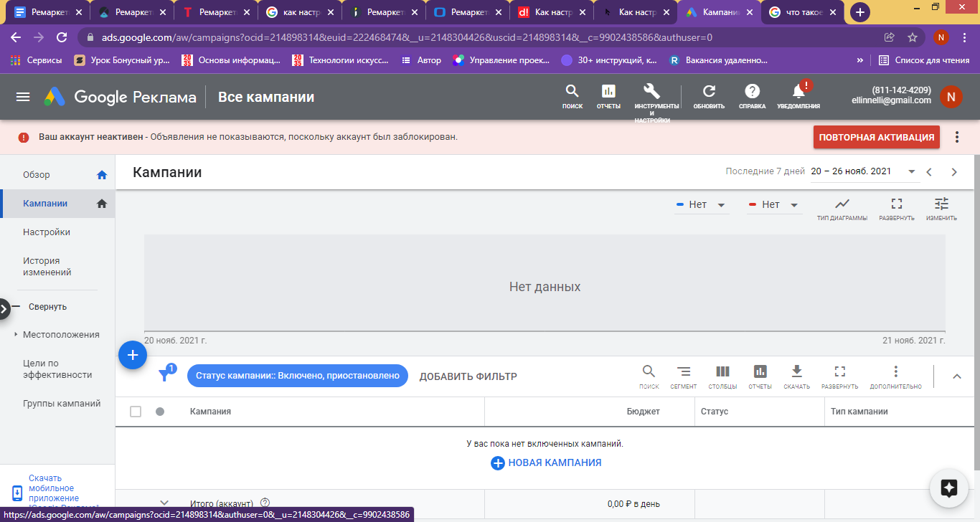The width and height of the screenshot is (980, 522).
Task: Sort by Кампания column header
Action: [x=210, y=412]
